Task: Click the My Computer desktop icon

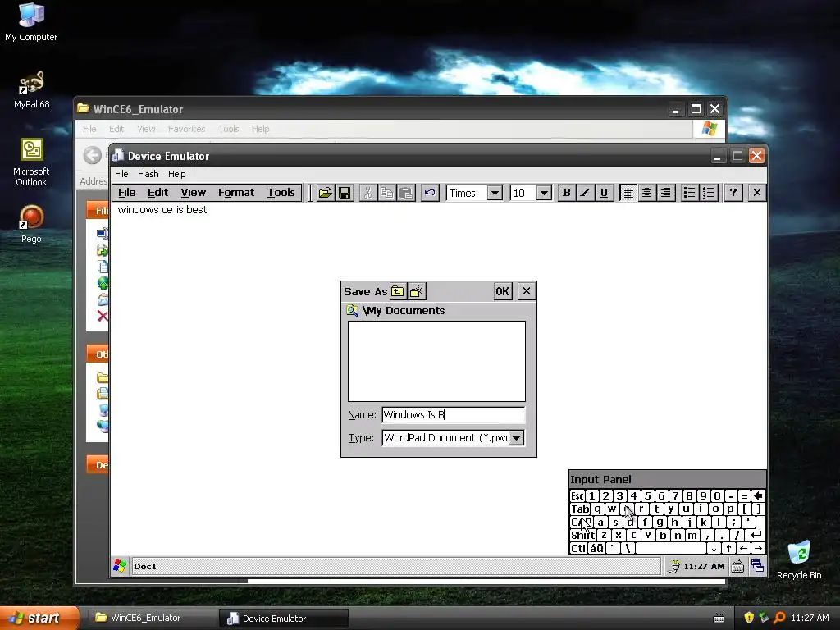Action: coord(31,22)
